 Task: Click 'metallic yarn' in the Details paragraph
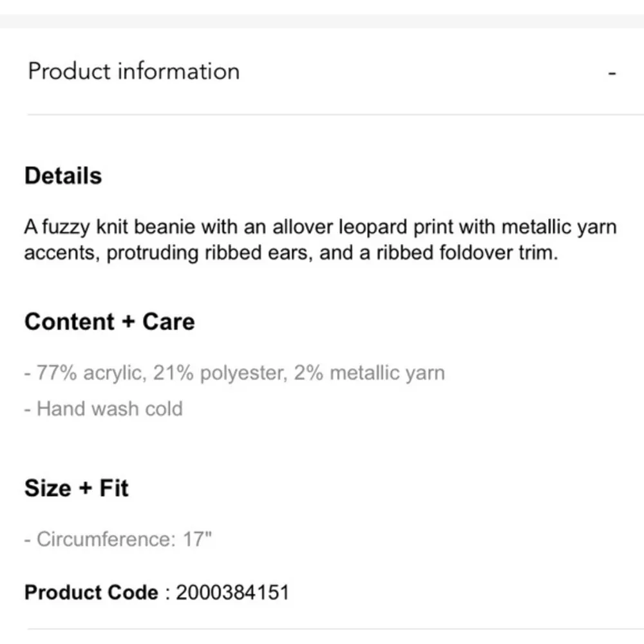(x=558, y=227)
